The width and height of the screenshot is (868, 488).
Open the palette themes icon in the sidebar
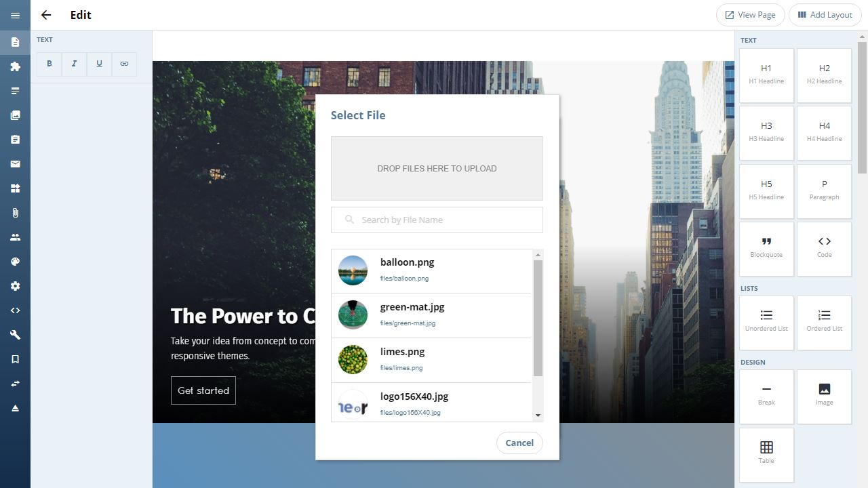point(15,262)
